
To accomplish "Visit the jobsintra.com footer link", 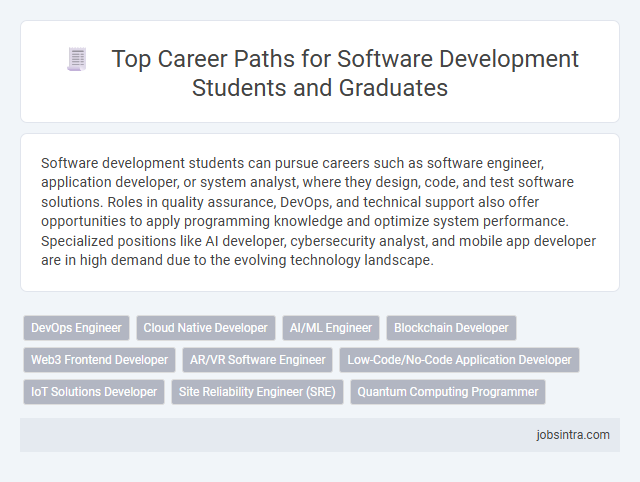I will [573, 435].
